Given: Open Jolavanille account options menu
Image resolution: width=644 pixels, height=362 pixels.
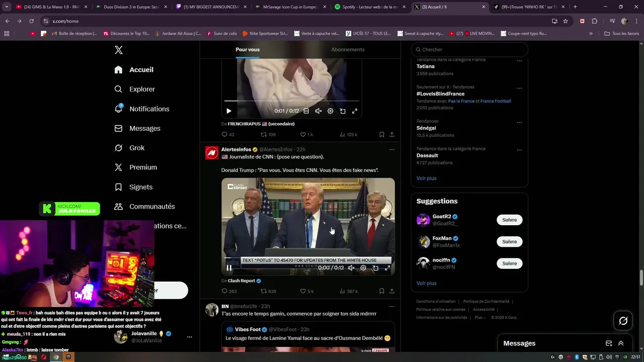Looking at the screenshot, I should click(189, 337).
